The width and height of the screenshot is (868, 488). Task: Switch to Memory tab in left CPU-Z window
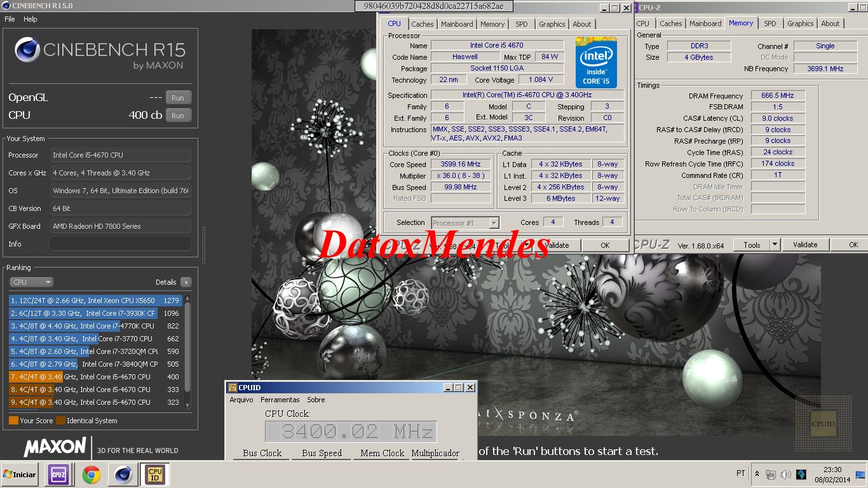point(492,24)
